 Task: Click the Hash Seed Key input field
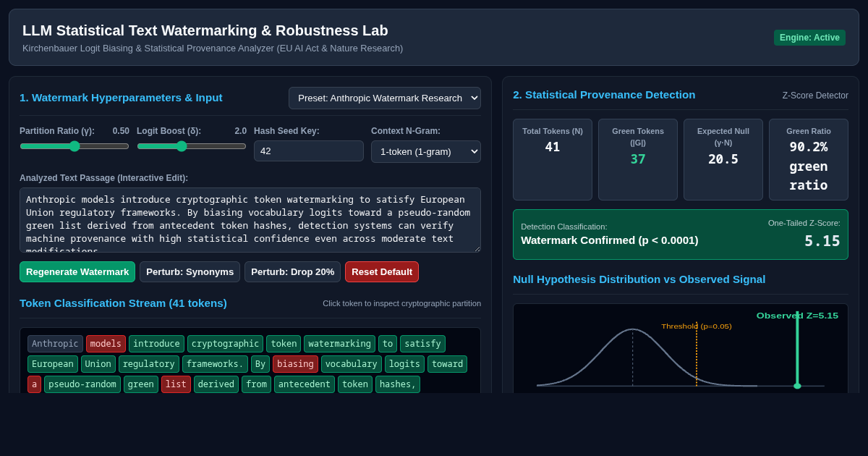pos(309,151)
